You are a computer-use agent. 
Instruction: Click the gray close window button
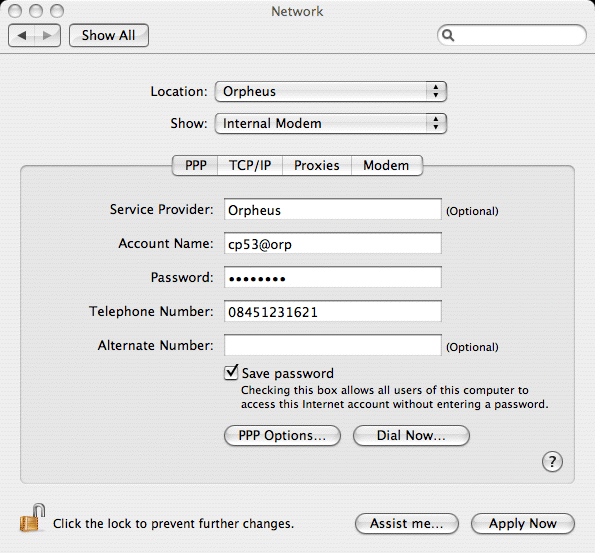pyautogui.click(x=15, y=11)
